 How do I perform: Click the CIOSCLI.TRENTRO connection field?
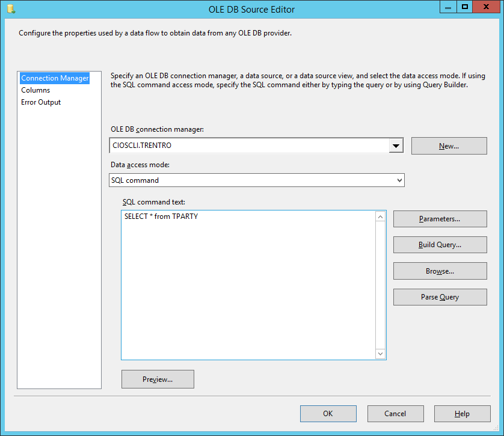pos(249,146)
